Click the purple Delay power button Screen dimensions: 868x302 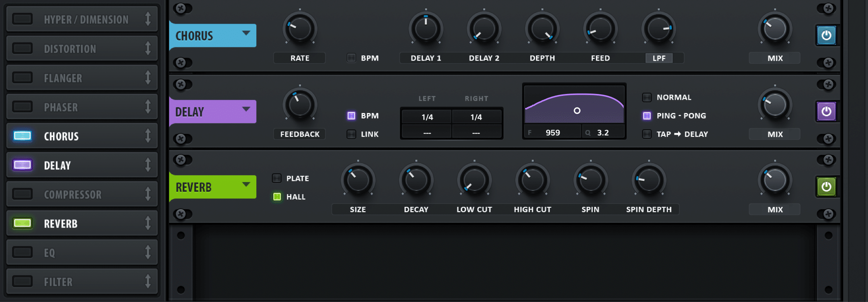pos(826,112)
